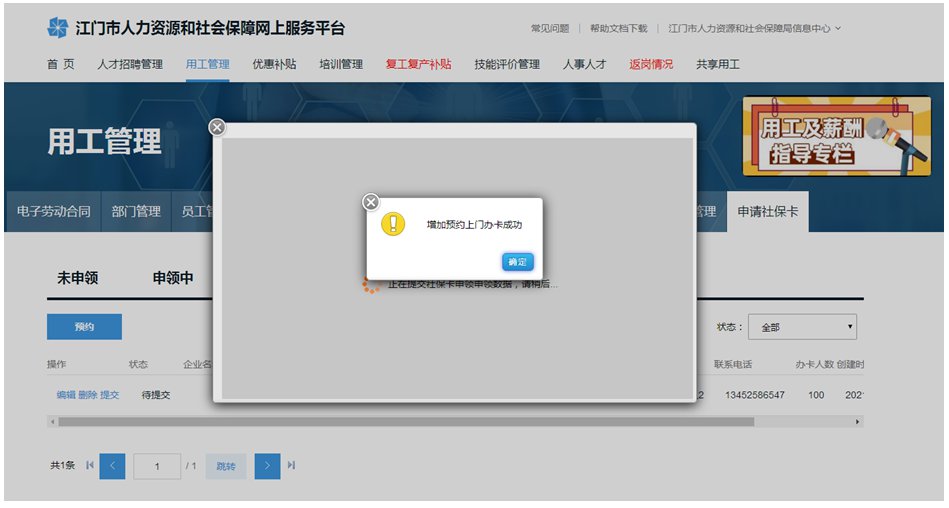Click 共1条 record count text
949x508 pixels.
(x=62, y=465)
